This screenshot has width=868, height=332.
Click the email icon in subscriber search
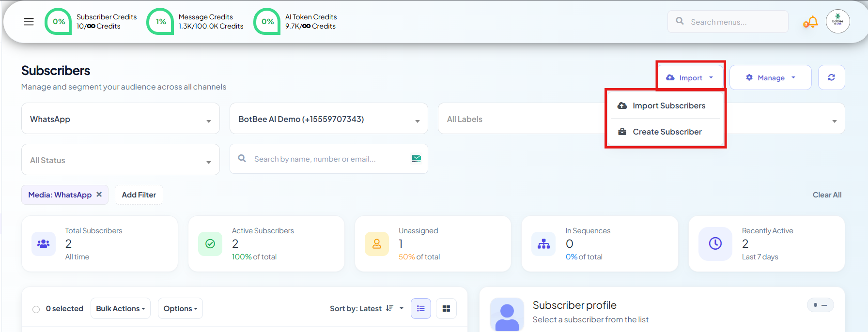tap(416, 159)
